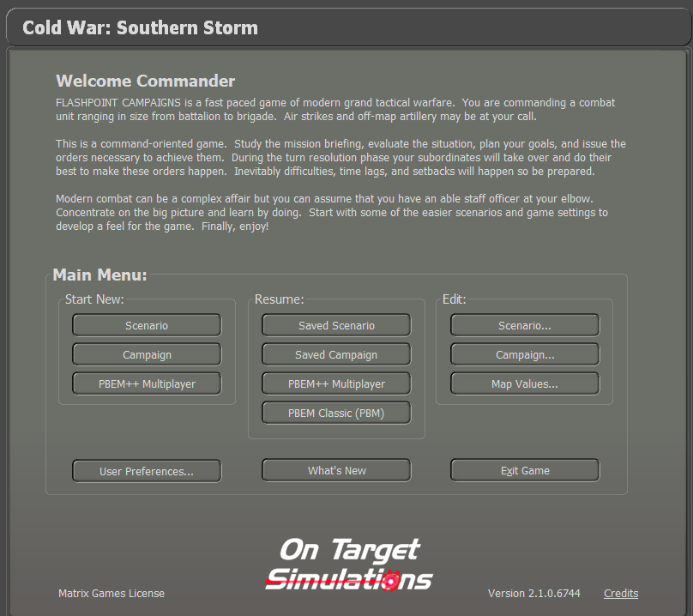Click the Welcome Commander heading
Screen dimensions: 693x616
[146, 81]
